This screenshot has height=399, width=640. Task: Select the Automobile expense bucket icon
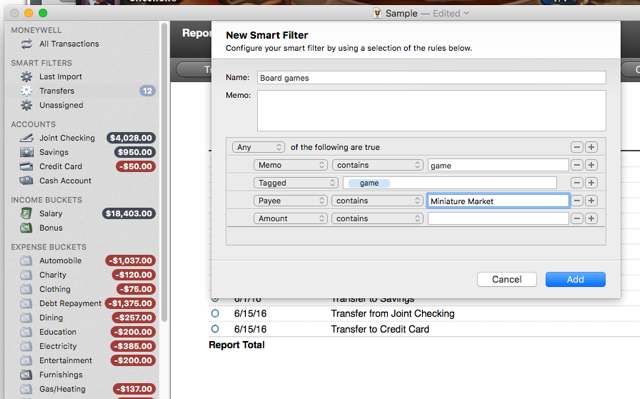tap(26, 261)
